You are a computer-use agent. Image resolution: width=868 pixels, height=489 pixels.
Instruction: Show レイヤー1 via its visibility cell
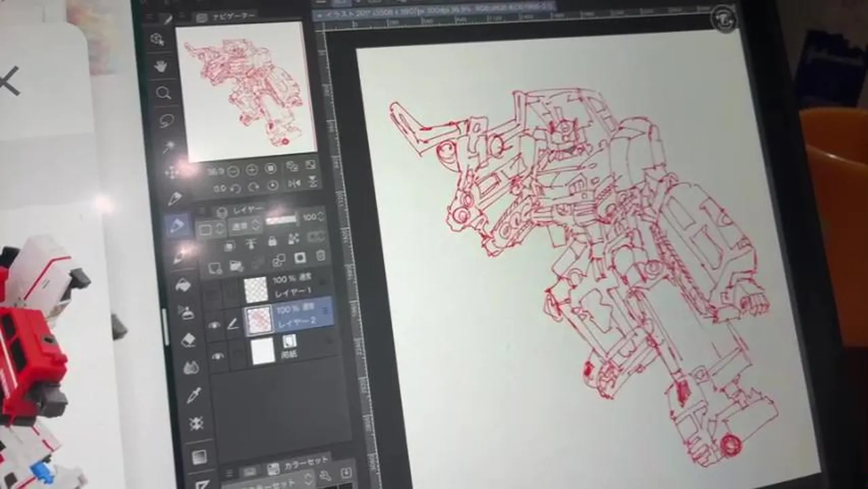coord(211,295)
